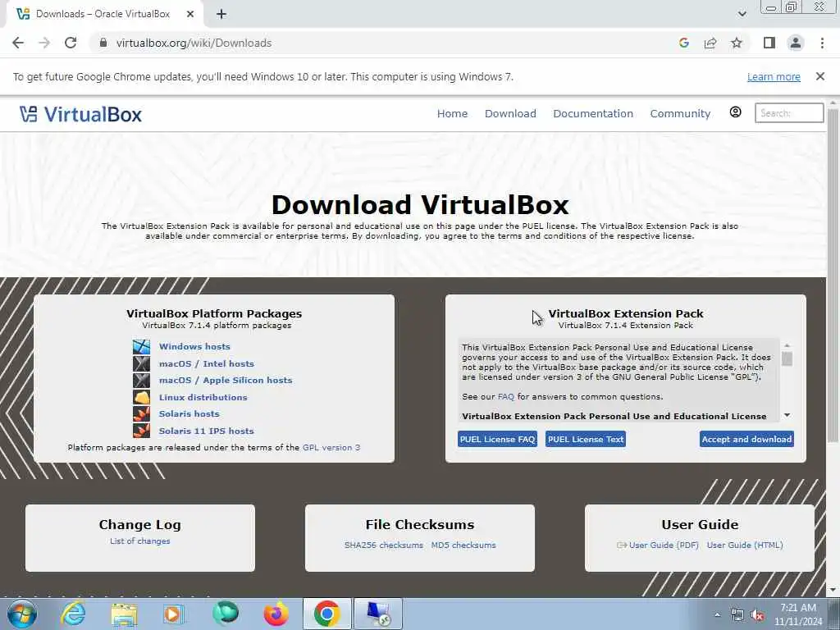
Task: Click the Solaris hosts icon
Action: [141, 414]
